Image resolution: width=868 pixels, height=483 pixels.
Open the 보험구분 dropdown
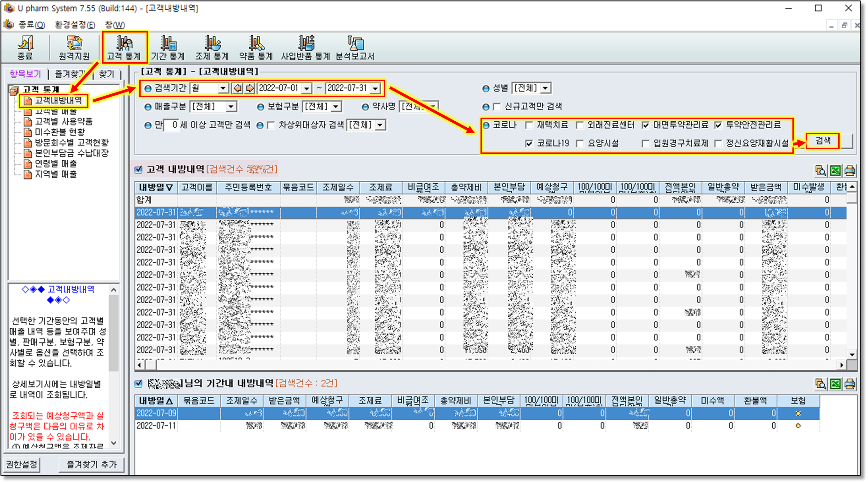coord(336,107)
